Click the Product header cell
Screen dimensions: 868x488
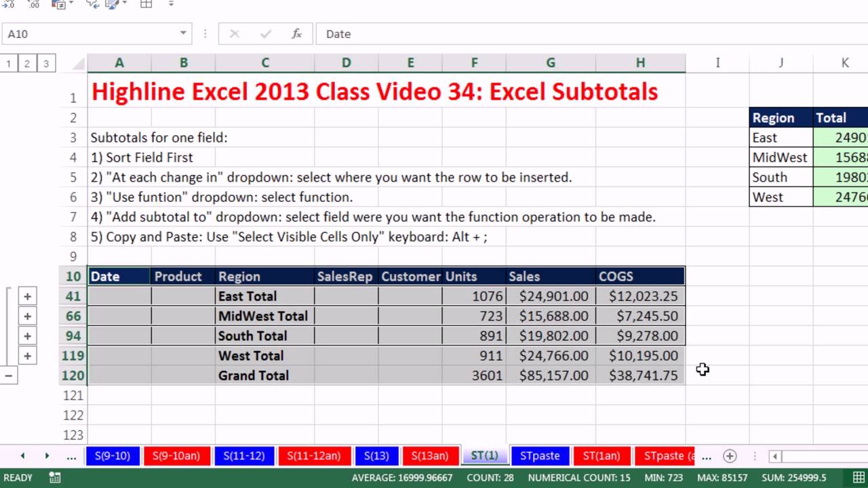click(x=183, y=277)
